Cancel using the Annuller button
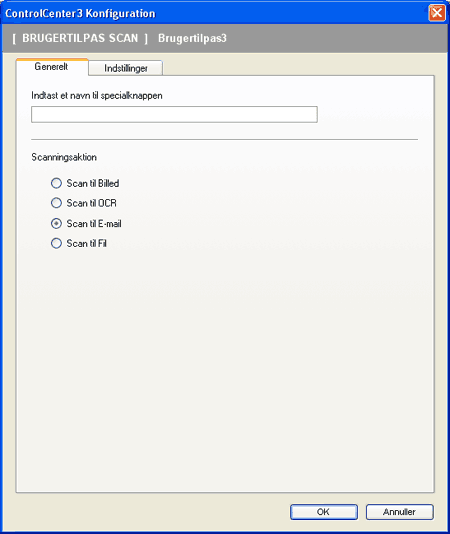The height and width of the screenshot is (534, 450). click(400, 512)
